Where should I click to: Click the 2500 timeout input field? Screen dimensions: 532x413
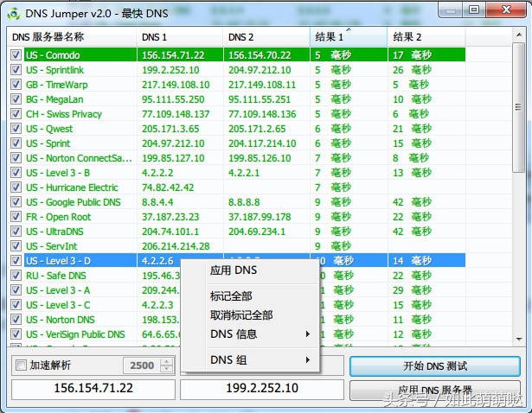[x=142, y=365]
